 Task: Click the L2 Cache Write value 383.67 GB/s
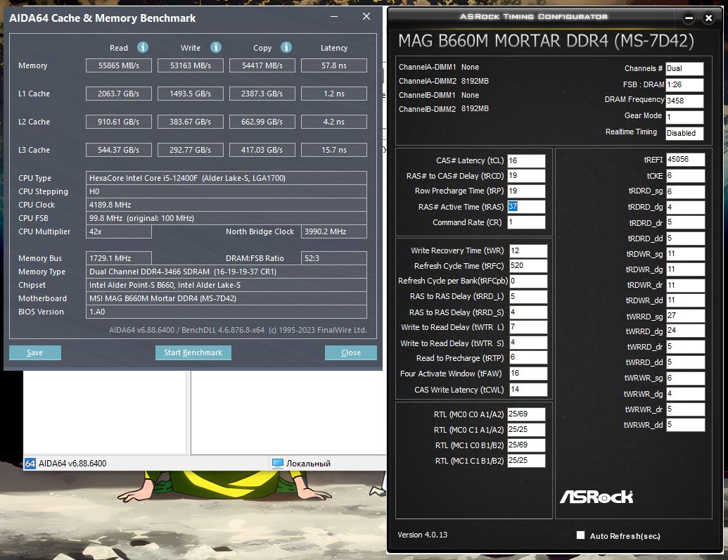[191, 122]
